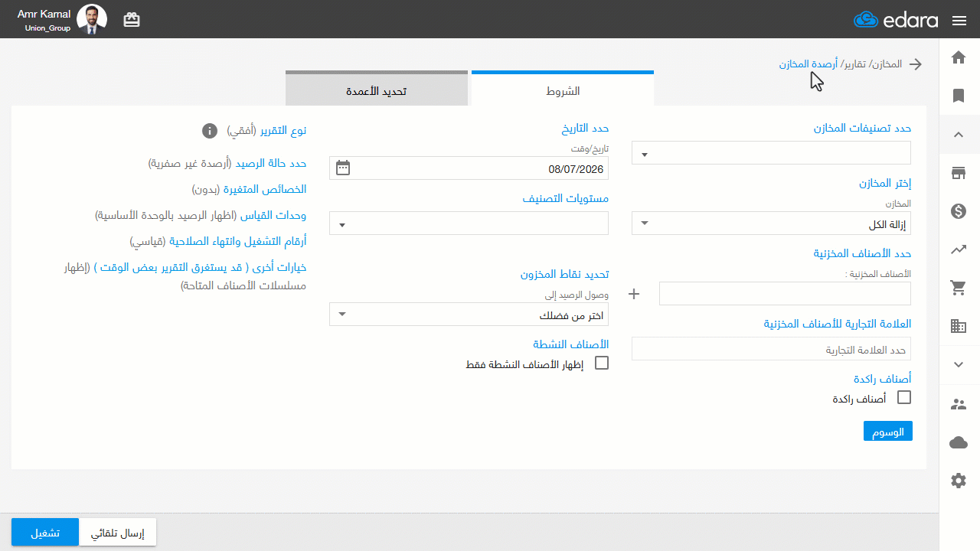Open the store/warehouse sidebar icon

tap(959, 173)
